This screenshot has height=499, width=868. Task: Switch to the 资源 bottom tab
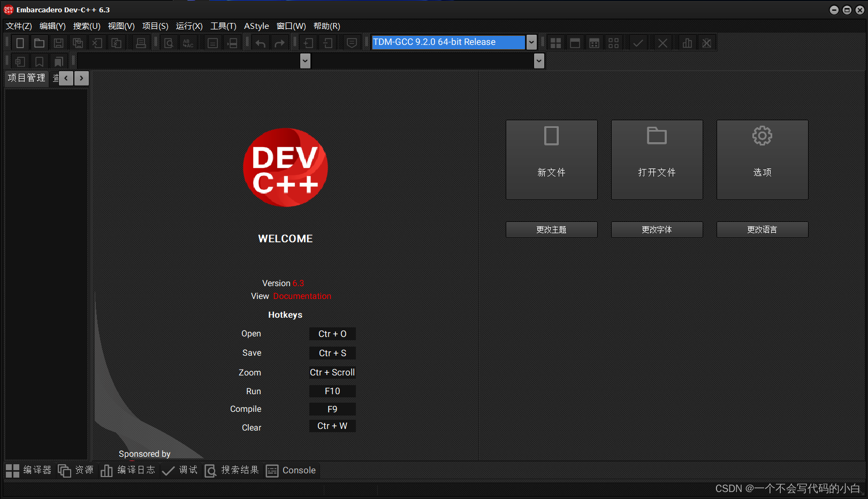point(75,471)
